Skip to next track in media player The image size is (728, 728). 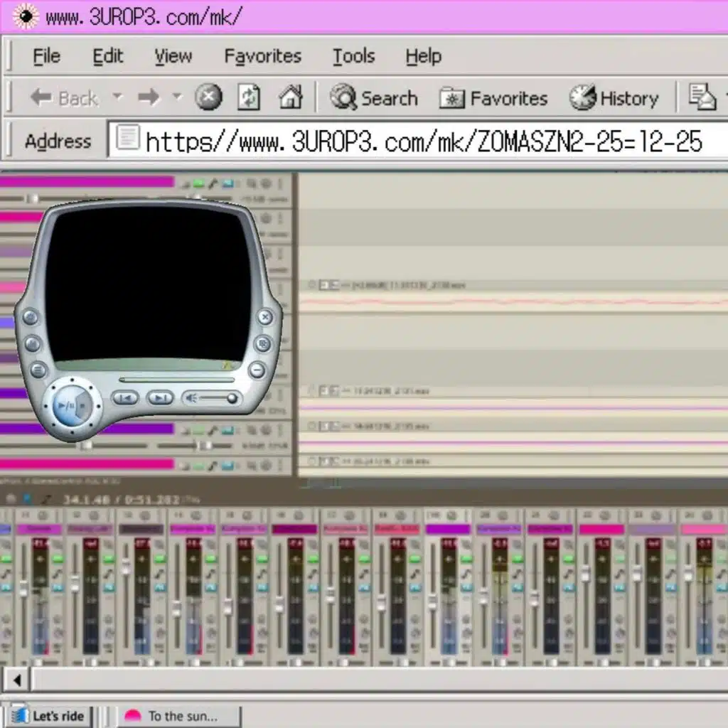click(160, 398)
